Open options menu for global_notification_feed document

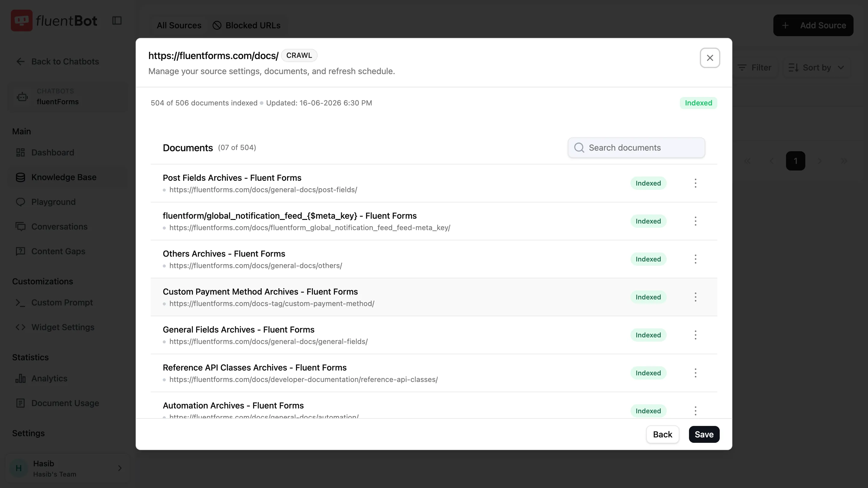[x=696, y=221]
